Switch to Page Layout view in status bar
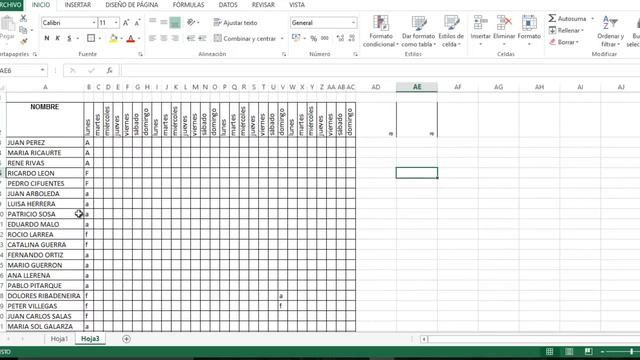The width and height of the screenshot is (640, 360). pos(569,351)
